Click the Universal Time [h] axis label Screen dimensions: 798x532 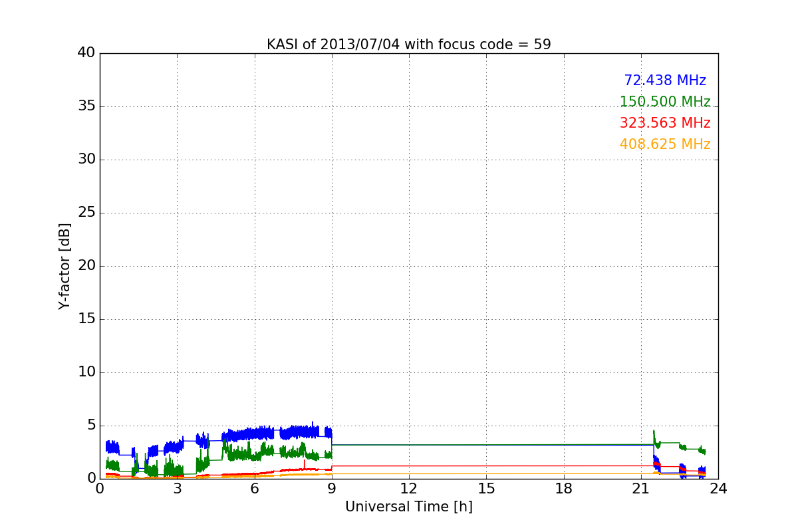coord(409,507)
